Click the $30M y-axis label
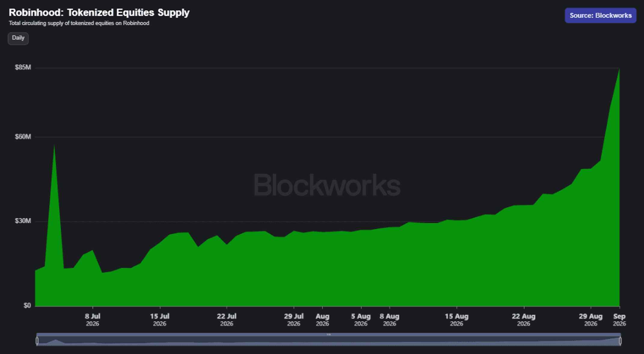644x354 pixels. coord(23,221)
